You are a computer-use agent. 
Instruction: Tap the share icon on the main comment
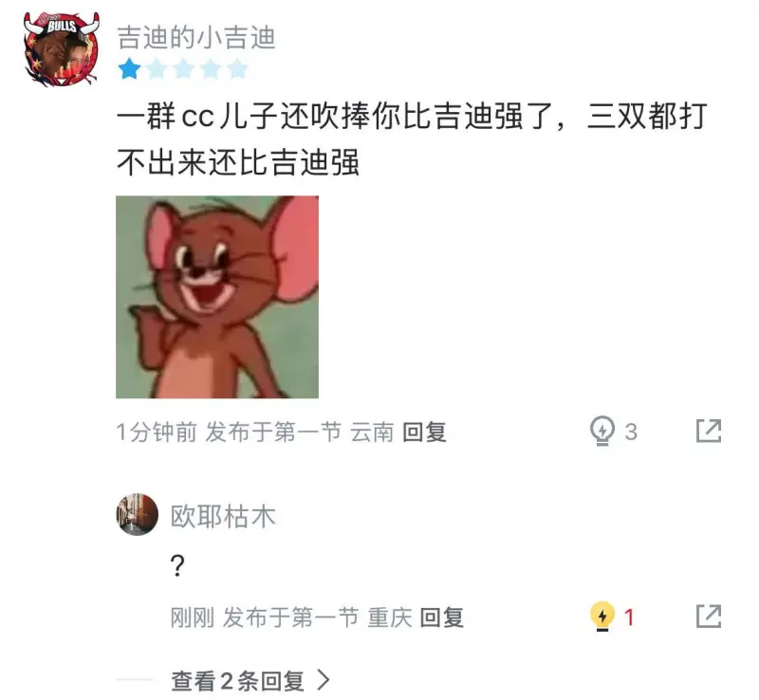pos(709,431)
